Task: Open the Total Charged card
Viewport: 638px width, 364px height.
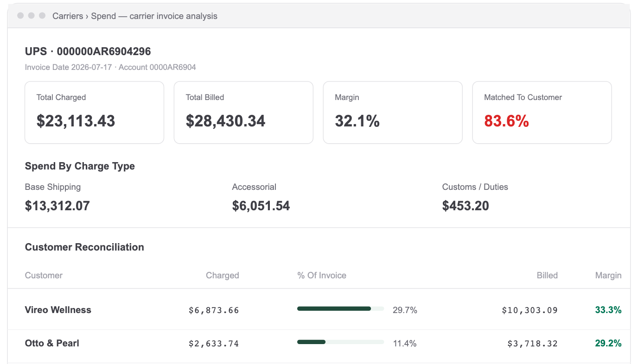Action: point(94,113)
